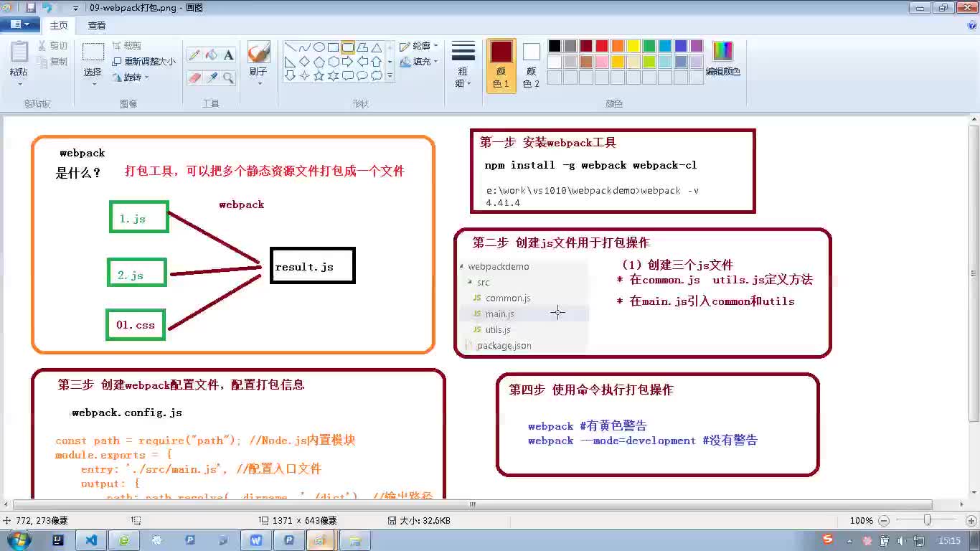Image resolution: width=980 pixels, height=551 pixels.
Task: Choose the Right arrow shape
Action: pos(348,62)
